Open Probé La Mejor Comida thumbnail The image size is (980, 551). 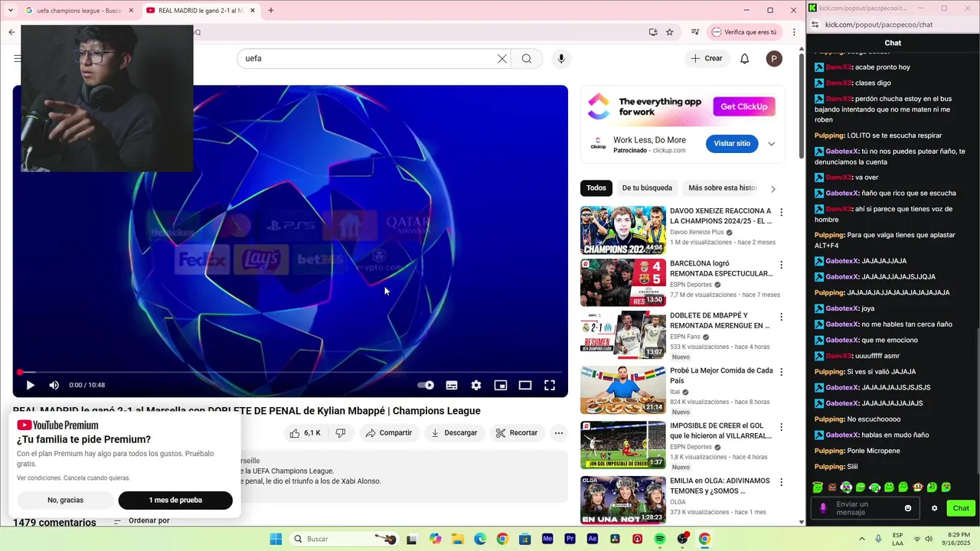point(623,390)
